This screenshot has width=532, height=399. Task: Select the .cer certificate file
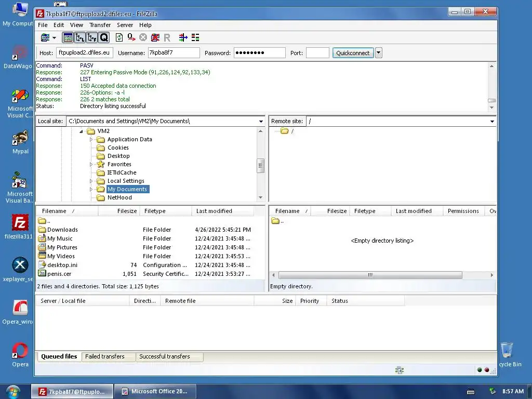point(59,274)
